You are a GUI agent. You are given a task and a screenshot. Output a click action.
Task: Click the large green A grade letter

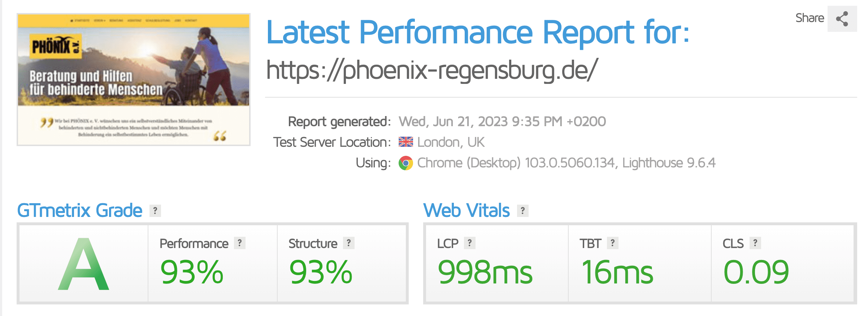click(x=84, y=265)
